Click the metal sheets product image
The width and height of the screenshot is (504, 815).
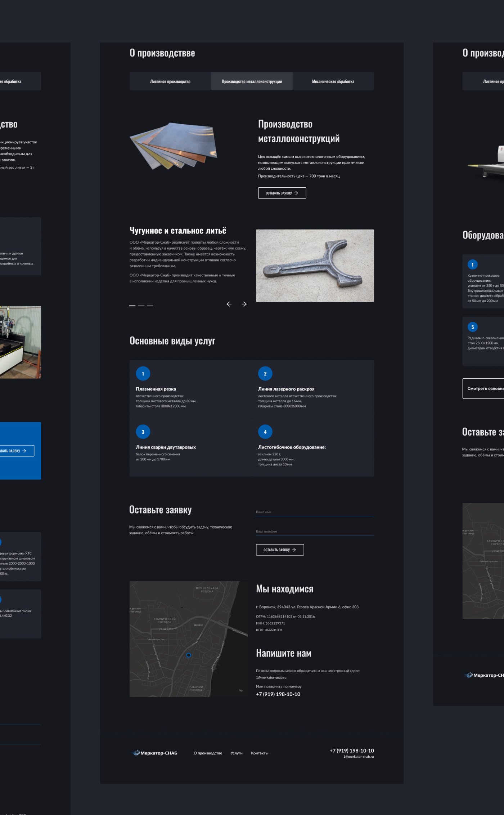(x=174, y=146)
